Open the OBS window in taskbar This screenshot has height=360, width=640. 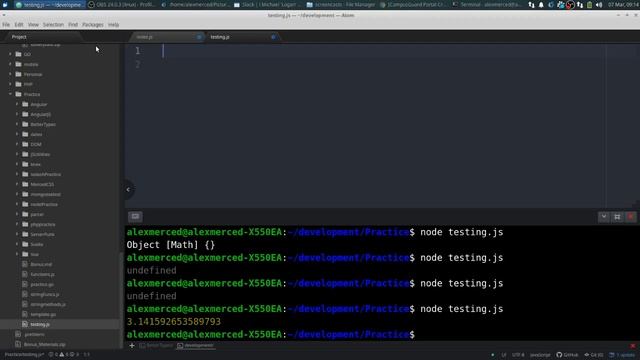pos(121,5)
